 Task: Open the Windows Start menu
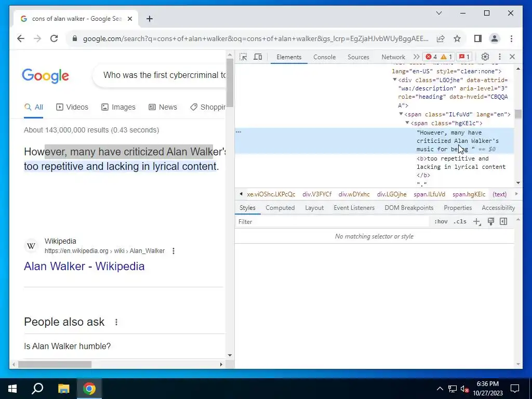[x=12, y=389]
